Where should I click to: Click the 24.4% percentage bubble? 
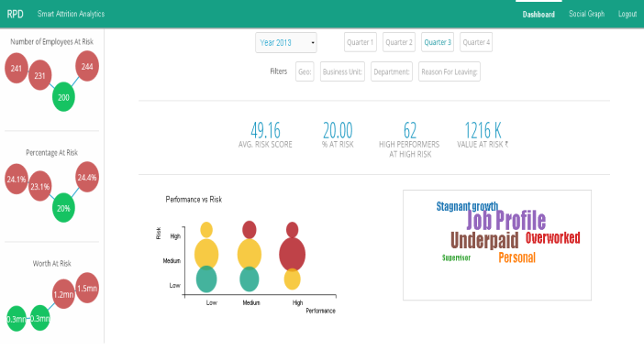click(87, 177)
